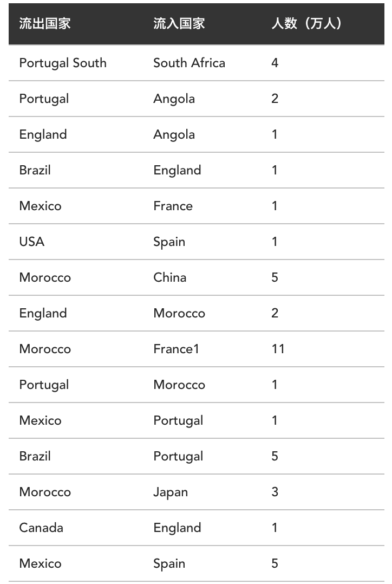Click the 流入国家 column header
The width and height of the screenshot is (392, 584).
(x=179, y=24)
